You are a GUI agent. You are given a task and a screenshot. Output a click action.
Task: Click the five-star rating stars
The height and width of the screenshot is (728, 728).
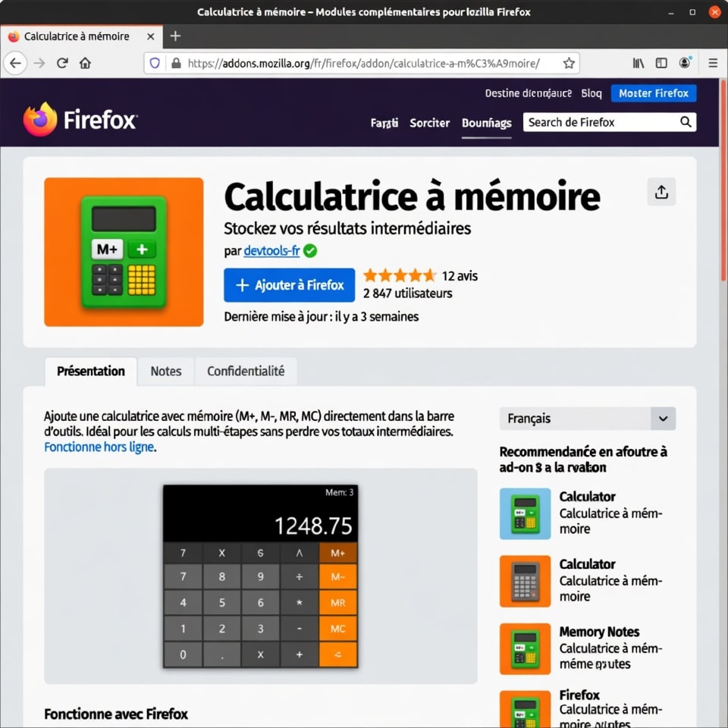coord(400,275)
